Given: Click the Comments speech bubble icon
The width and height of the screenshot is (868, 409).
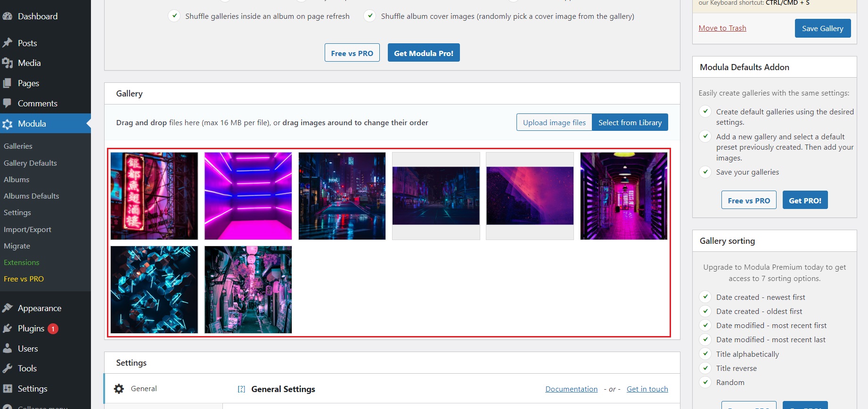Looking at the screenshot, I should point(8,103).
